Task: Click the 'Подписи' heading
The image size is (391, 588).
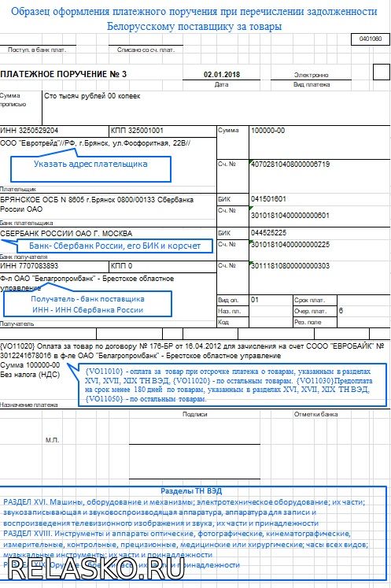Action: (x=194, y=414)
